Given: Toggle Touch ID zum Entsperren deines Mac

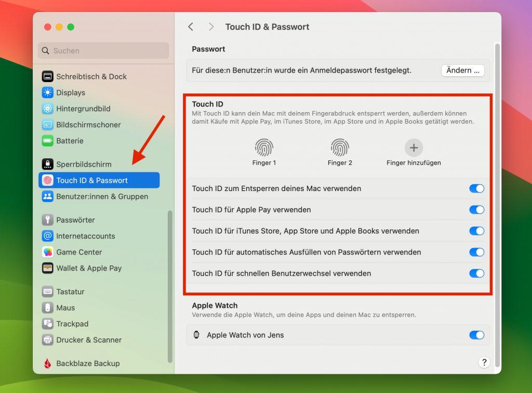Looking at the screenshot, I should (477, 188).
